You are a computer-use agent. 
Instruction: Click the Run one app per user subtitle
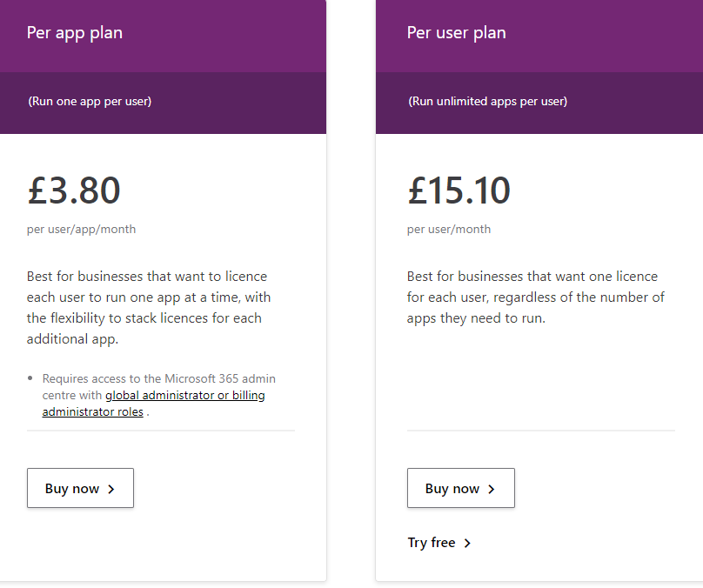[x=90, y=101]
